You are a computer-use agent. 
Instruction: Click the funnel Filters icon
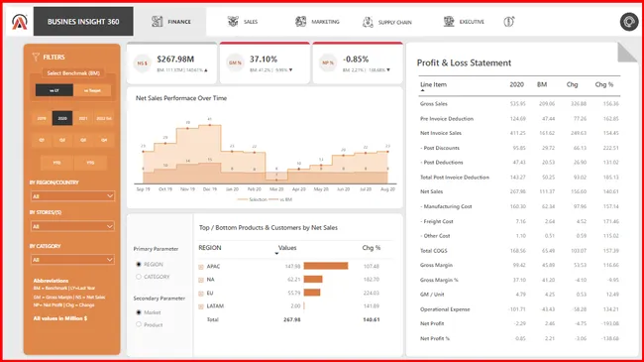point(36,57)
